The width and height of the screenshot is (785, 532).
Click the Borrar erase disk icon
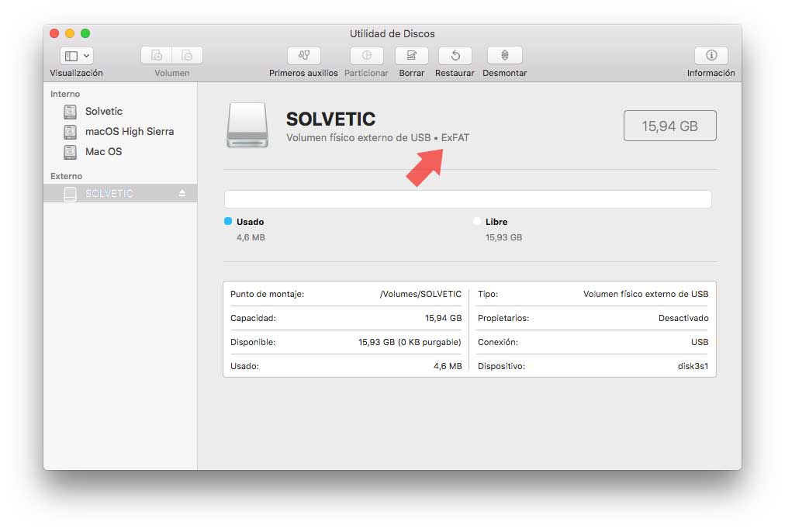(x=412, y=55)
